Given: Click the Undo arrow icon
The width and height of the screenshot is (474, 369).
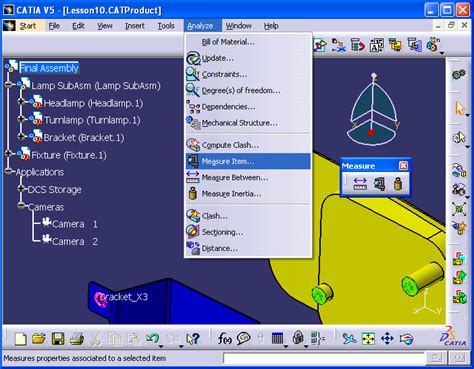Looking at the screenshot, I should click(152, 339).
